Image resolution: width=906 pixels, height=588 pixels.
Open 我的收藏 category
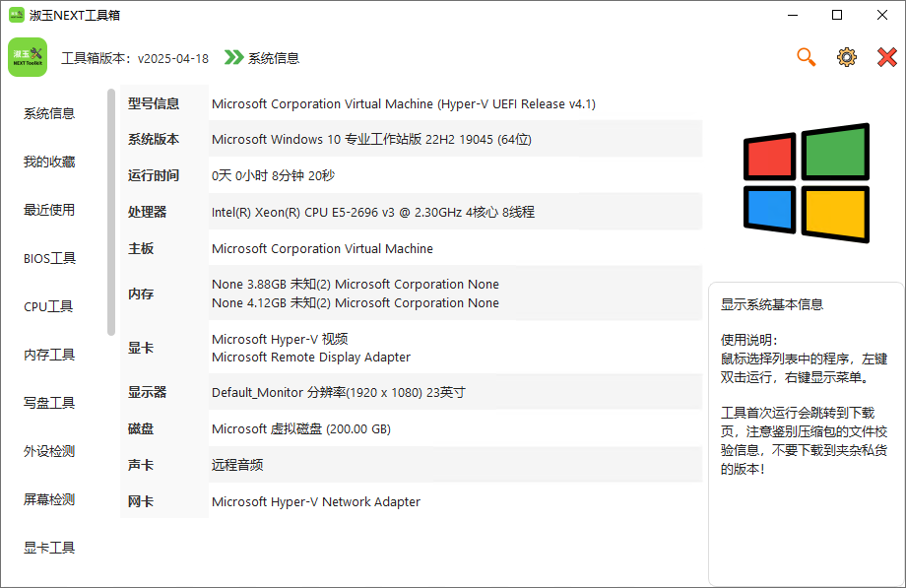click(x=49, y=162)
